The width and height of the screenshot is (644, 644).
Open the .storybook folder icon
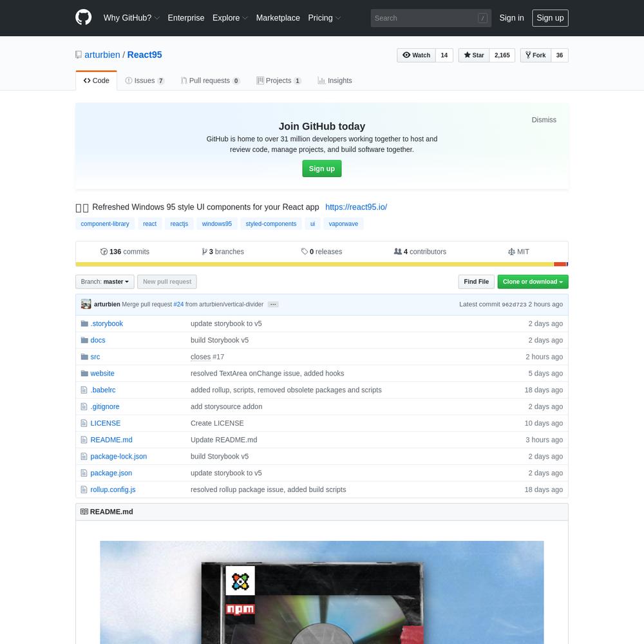click(x=84, y=324)
